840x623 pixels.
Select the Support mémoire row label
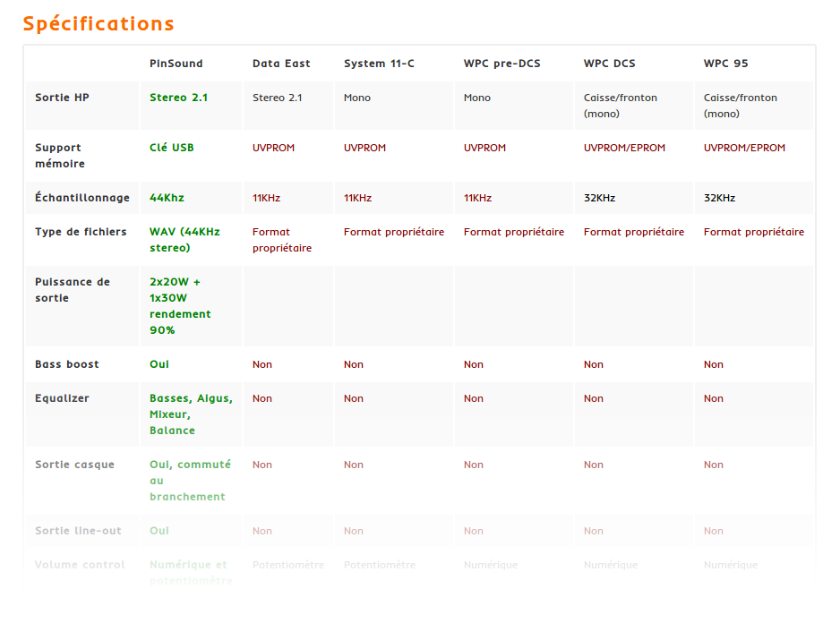(60, 156)
